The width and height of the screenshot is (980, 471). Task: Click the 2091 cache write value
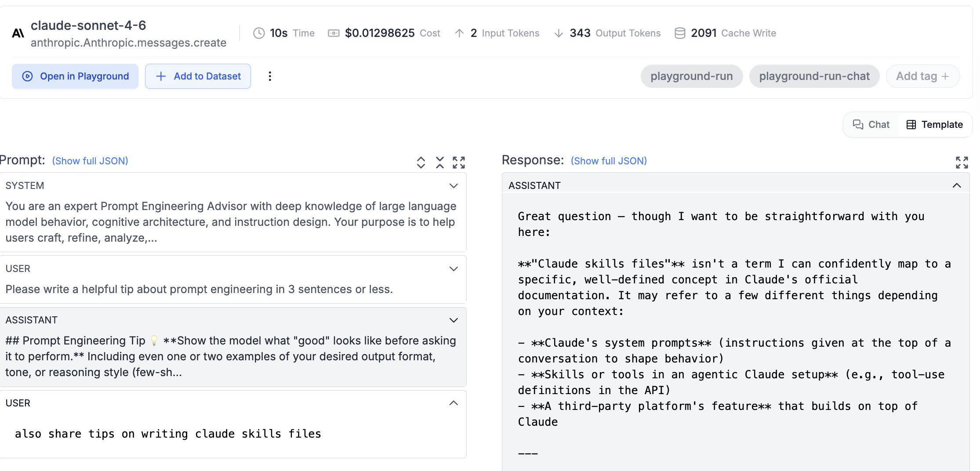[704, 33]
